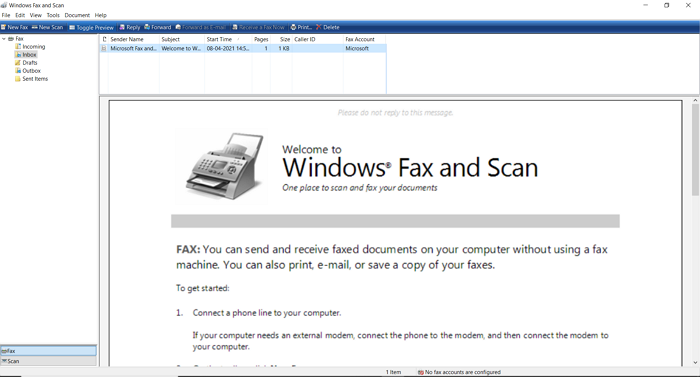Open the Outbox folder

[32, 71]
